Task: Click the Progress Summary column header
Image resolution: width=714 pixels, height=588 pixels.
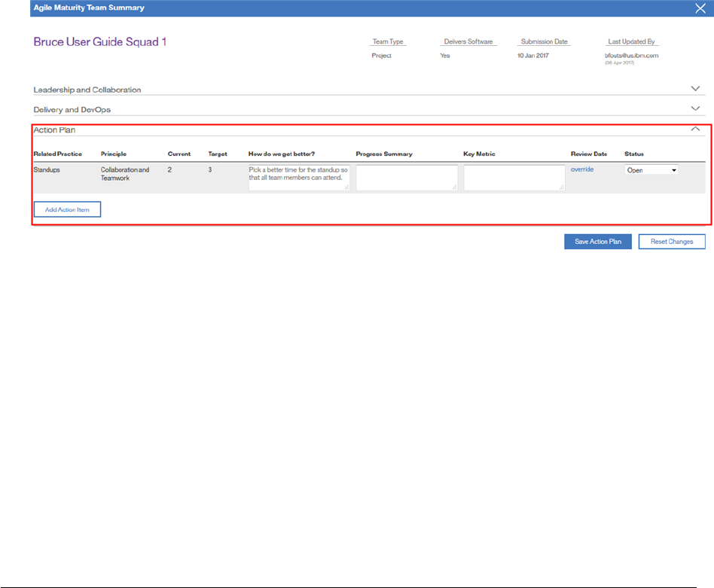Action: pyautogui.click(x=384, y=154)
